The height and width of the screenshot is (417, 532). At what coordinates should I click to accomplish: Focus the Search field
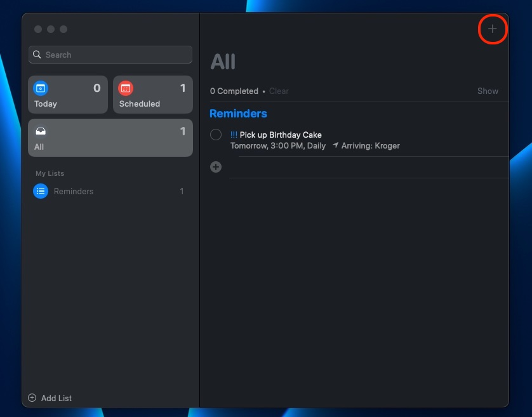[110, 55]
